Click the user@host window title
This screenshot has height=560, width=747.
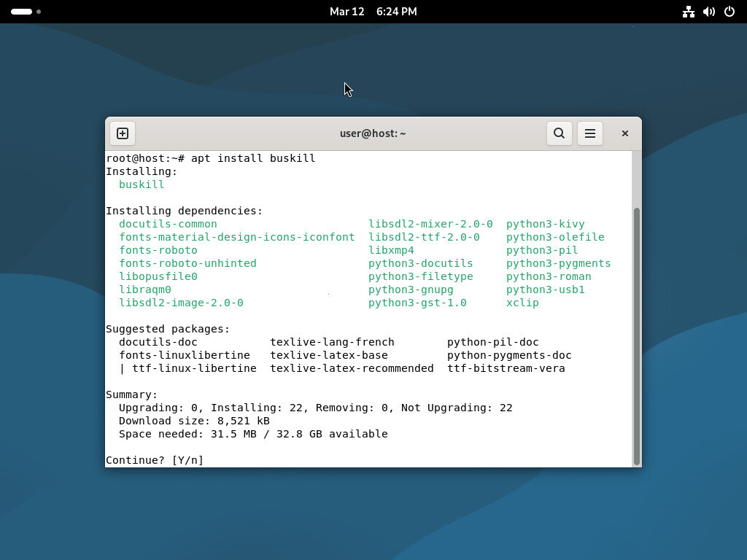pos(373,133)
